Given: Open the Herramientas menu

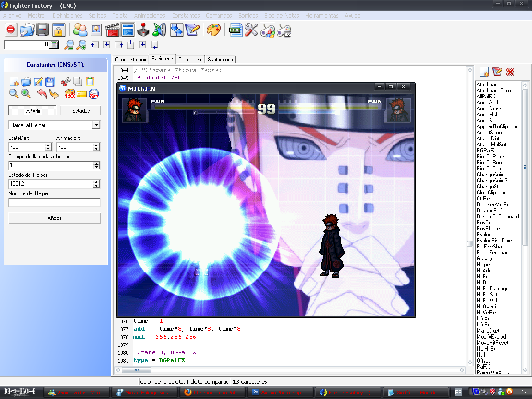Looking at the screenshot, I should [321, 16].
